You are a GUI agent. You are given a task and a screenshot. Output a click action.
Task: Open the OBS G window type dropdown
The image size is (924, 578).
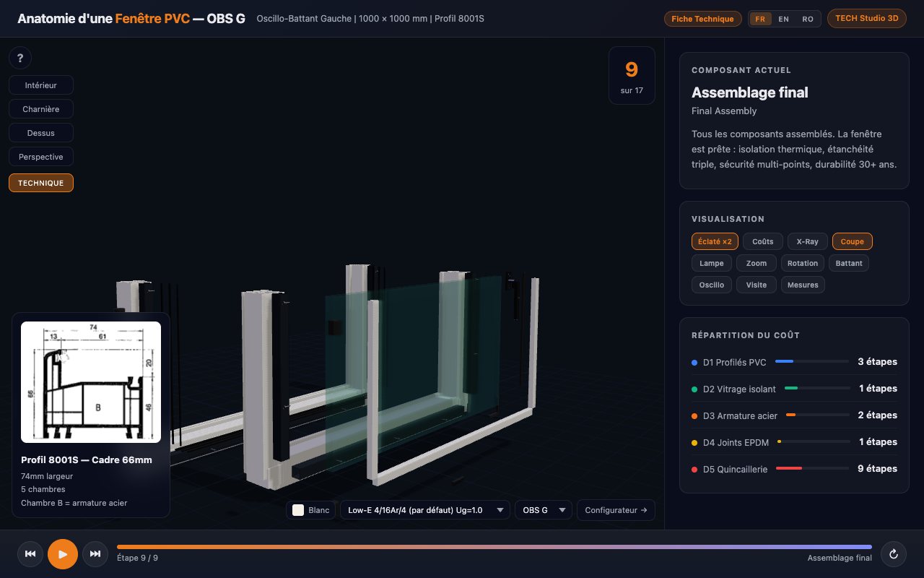tap(544, 510)
